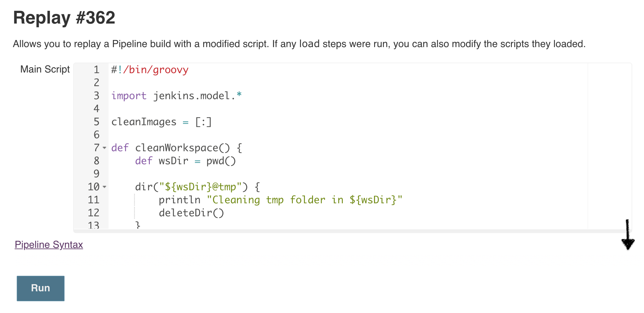
Task: Open the Pipeline Syntax link
Action: click(x=49, y=245)
